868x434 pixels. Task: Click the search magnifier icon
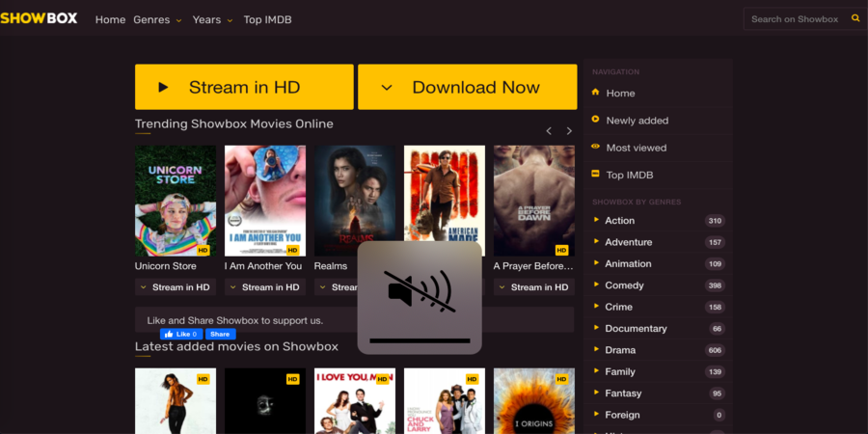(855, 19)
